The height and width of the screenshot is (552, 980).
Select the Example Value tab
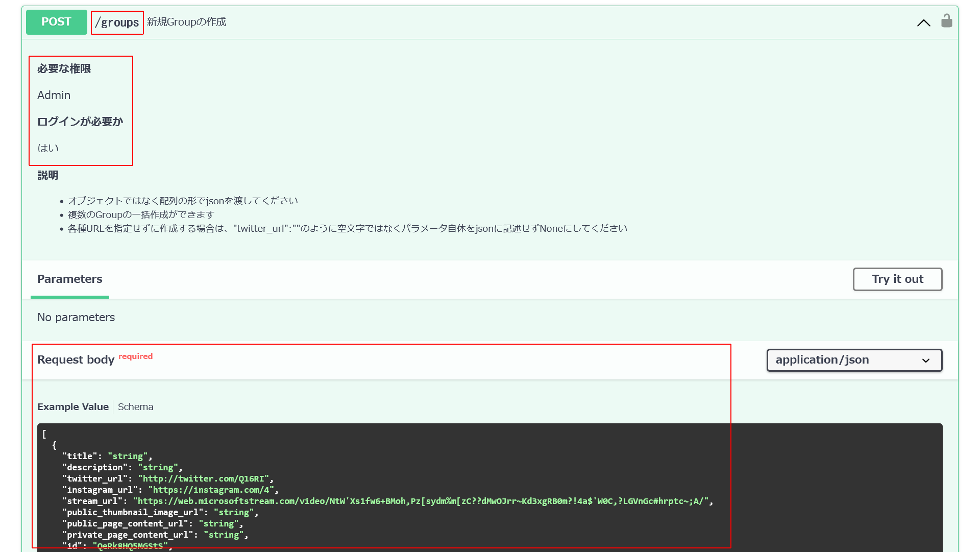73,407
